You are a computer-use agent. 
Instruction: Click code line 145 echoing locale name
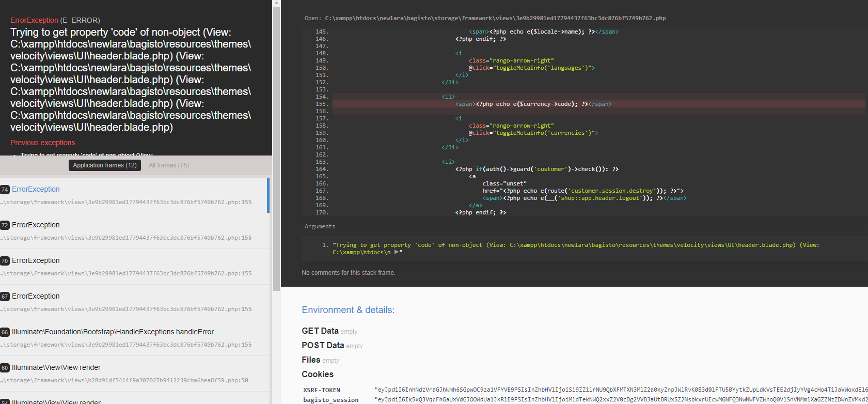pos(544,32)
